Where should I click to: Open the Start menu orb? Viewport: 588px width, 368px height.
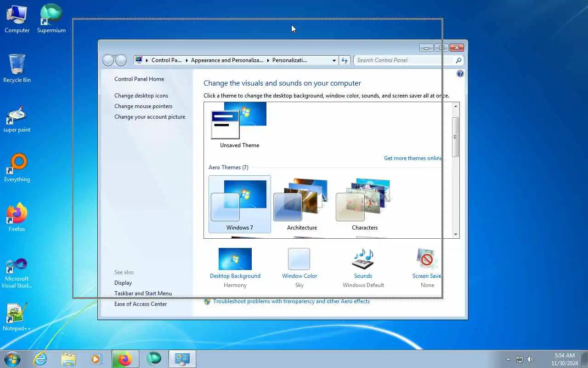pos(12,359)
